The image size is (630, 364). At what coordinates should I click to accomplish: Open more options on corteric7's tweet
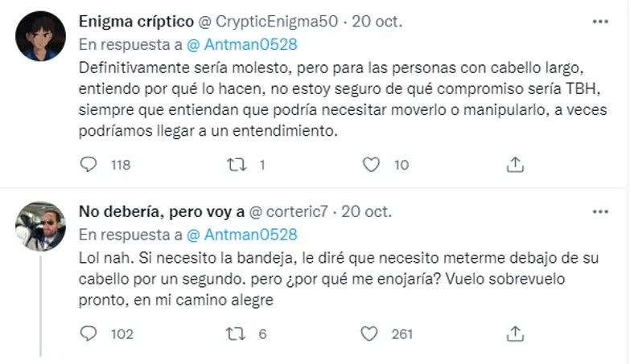[600, 211]
